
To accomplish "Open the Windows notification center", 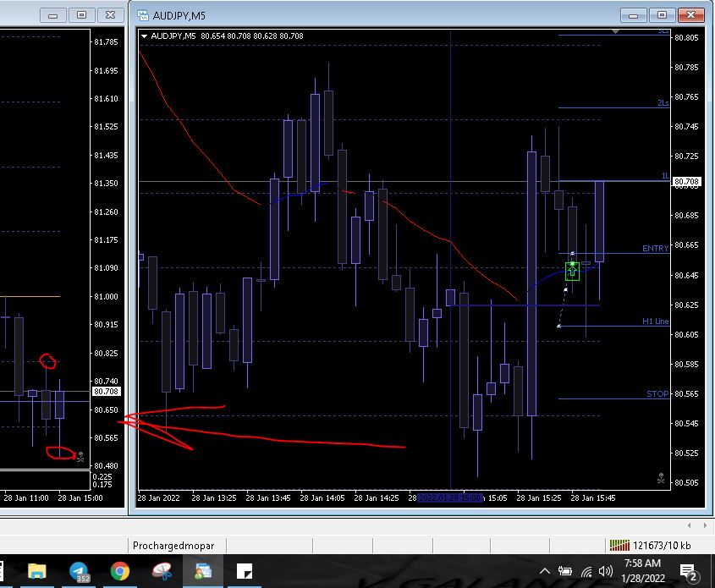I will coord(688,573).
